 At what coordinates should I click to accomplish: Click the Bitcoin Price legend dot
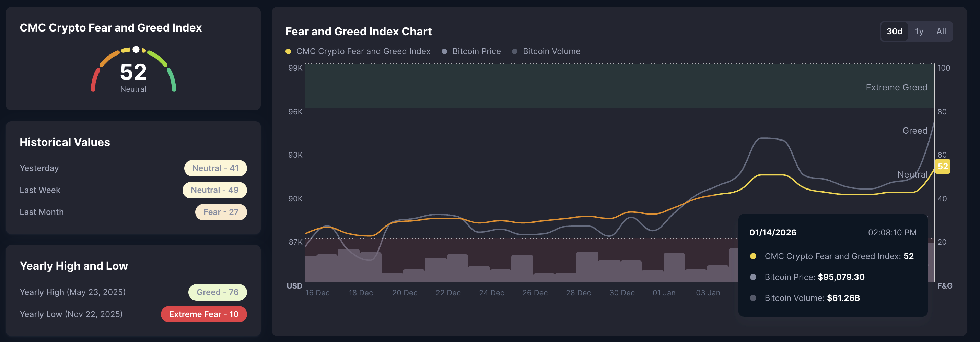pos(444,51)
